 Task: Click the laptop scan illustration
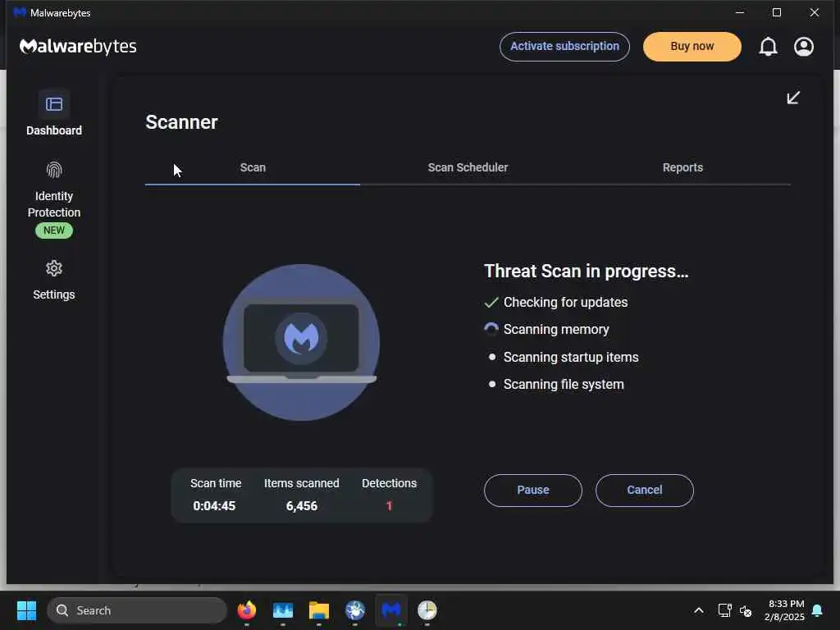(x=301, y=342)
